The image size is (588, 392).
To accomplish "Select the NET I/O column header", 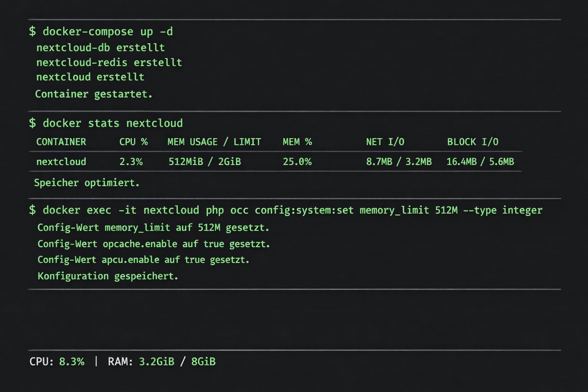I will pos(385,142).
